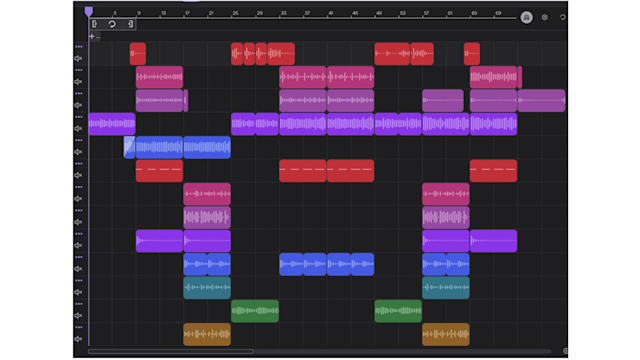Mute the seventh track with pink clips
Screen dimensions: 640x360
78,199
